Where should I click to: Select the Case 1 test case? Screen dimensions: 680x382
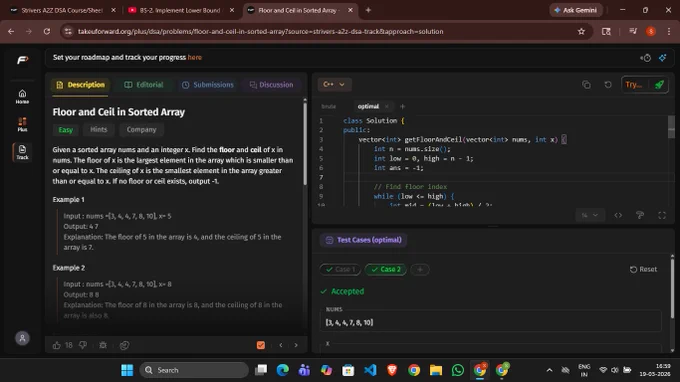click(340, 269)
